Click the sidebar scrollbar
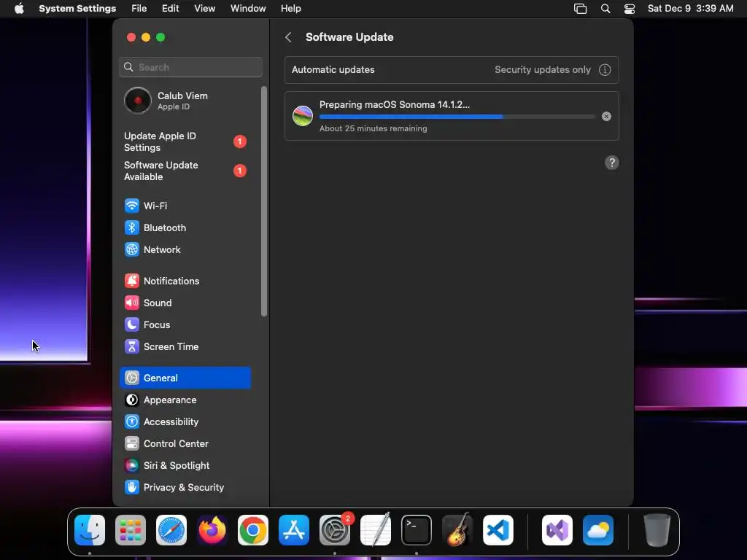The image size is (747, 560). point(264,201)
